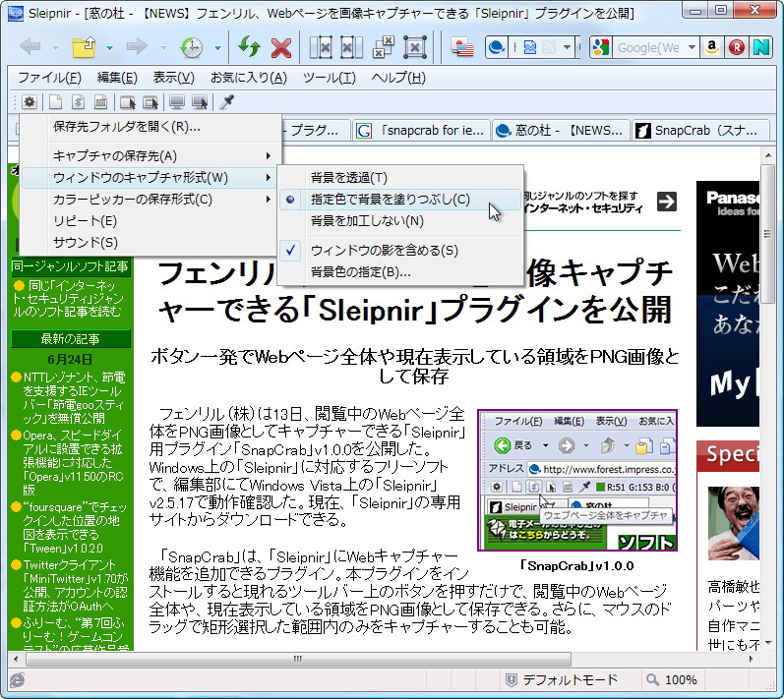
Task: Click the SnapCrab v1.0.0 screenshot thumbnail
Action: [577, 480]
